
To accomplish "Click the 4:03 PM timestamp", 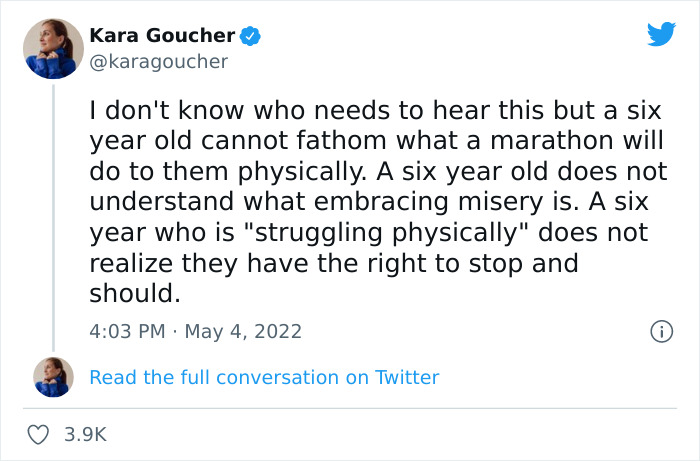I will (x=128, y=331).
